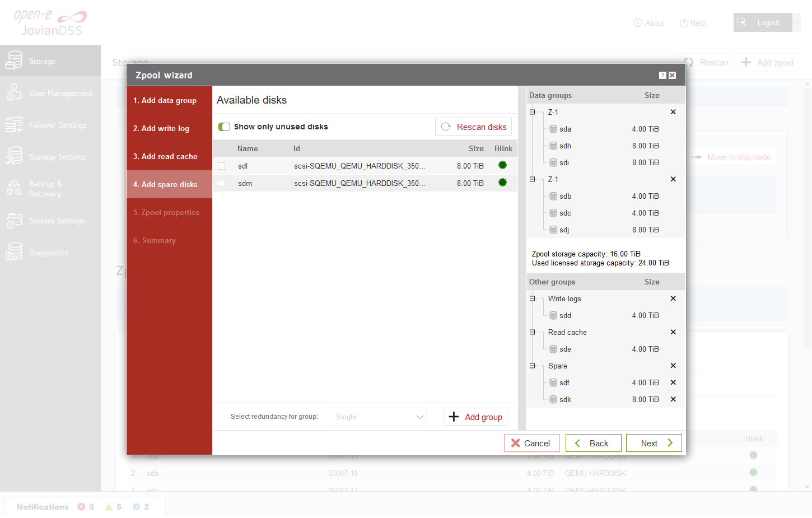Click the blink indicator for disk sdl
Viewport: 812px width, 518px height.
(x=502, y=165)
